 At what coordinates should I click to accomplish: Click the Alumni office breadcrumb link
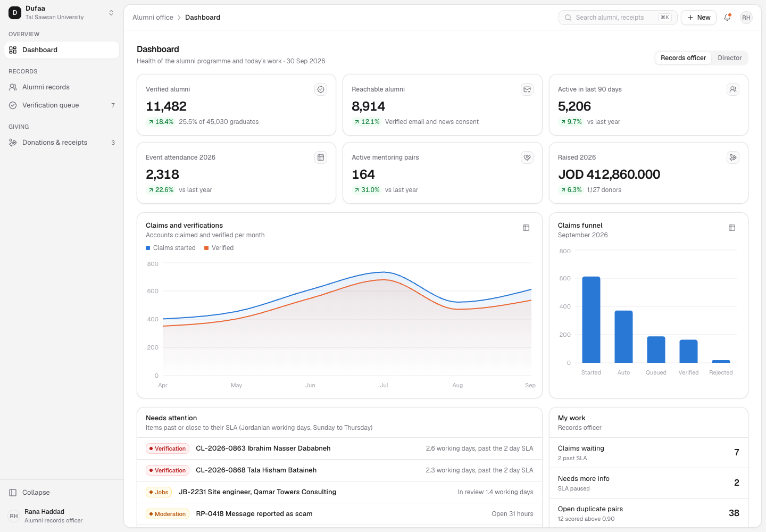click(x=153, y=18)
